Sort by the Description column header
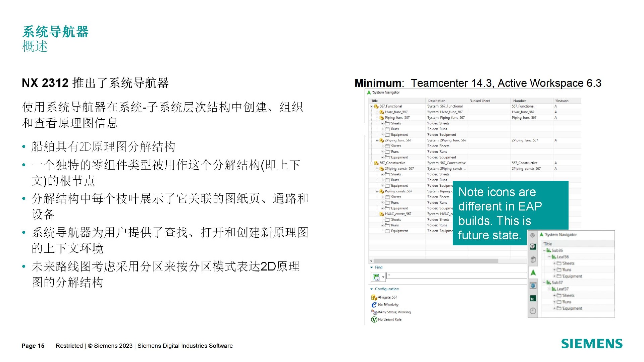The width and height of the screenshot is (644, 362). point(447,101)
